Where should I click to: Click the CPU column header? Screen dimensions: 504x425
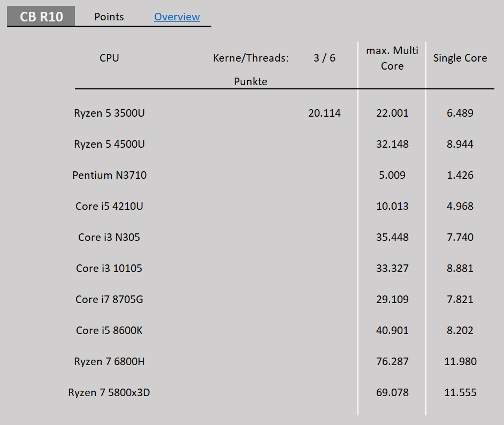click(x=109, y=58)
